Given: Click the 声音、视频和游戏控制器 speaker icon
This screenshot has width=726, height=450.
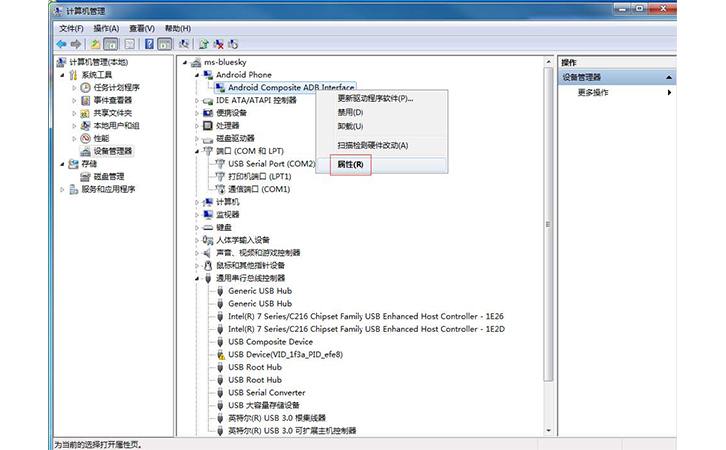Looking at the screenshot, I should click(208, 253).
